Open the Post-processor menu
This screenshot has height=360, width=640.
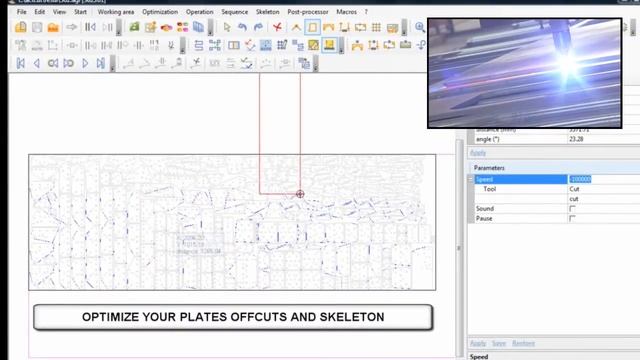308,12
